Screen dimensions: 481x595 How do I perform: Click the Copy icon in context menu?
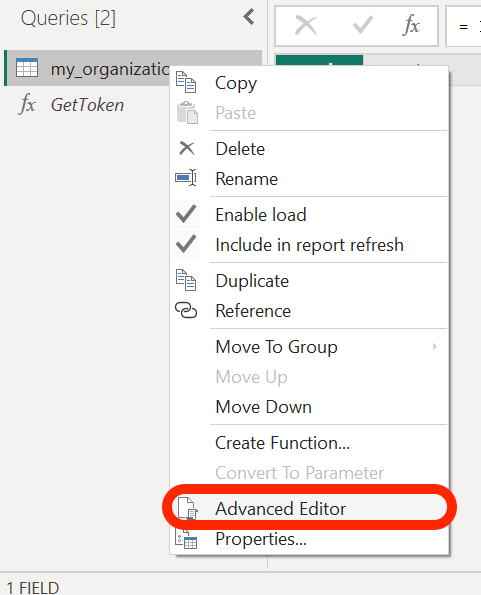(x=186, y=82)
